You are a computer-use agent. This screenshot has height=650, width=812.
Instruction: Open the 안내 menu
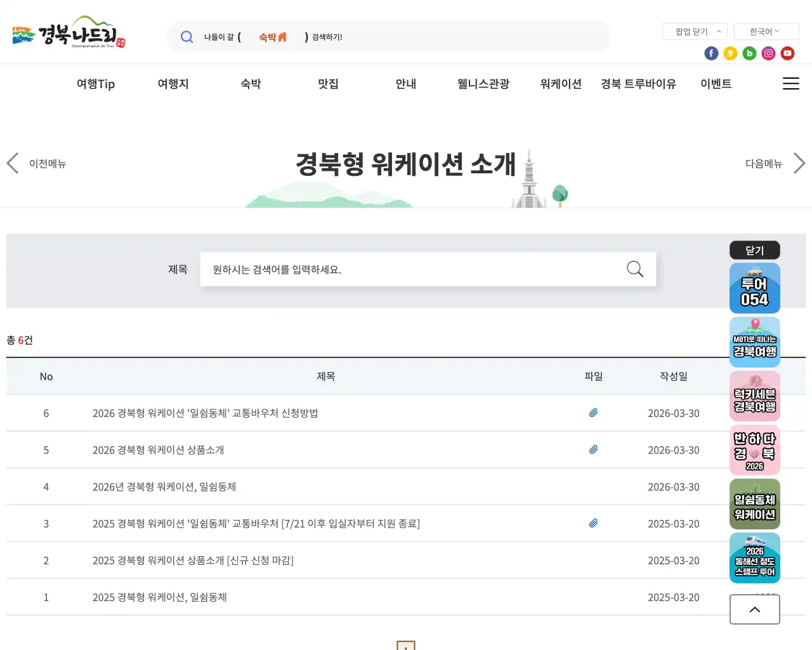click(406, 84)
